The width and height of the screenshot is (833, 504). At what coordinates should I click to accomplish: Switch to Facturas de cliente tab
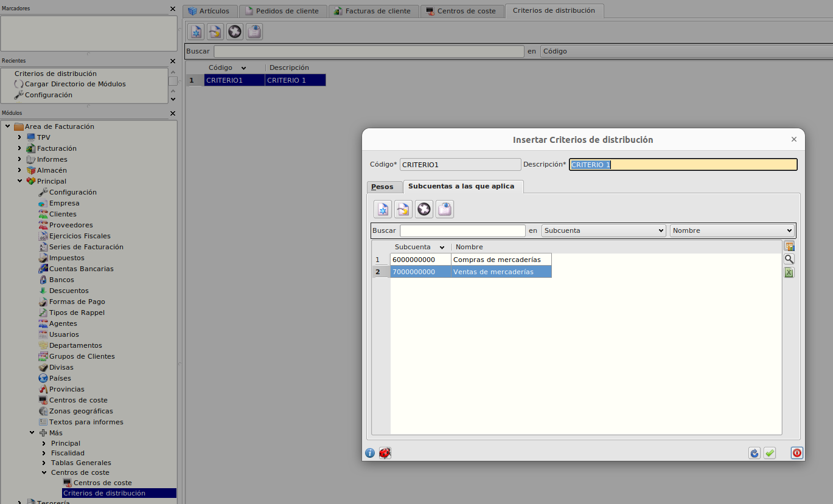click(374, 11)
